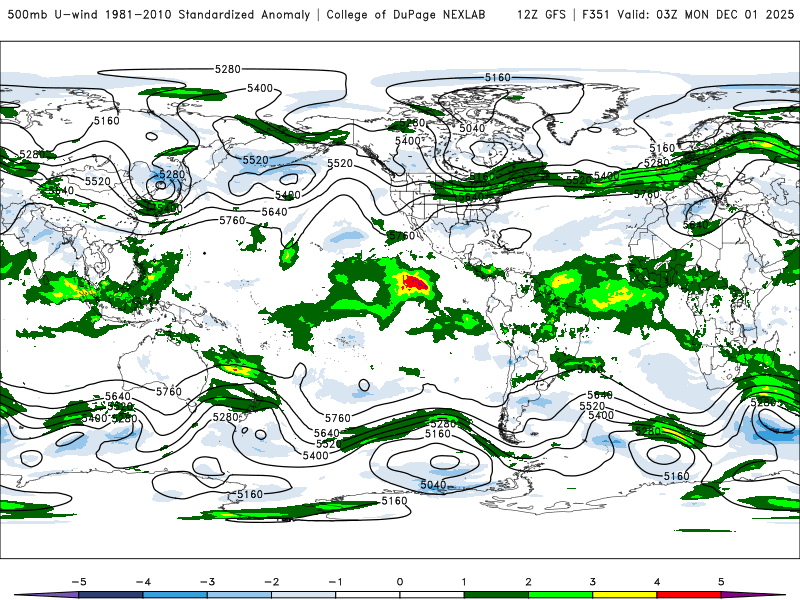Click the '5760' contour label over Australia
This screenshot has width=800, height=600.
[x=168, y=391]
